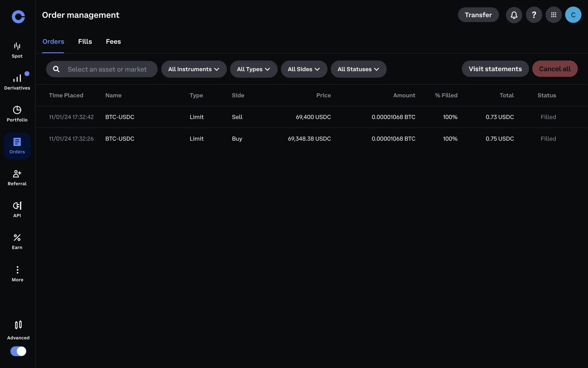The image size is (588, 368).
Task: Focus the asset or market search field
Action: pyautogui.click(x=107, y=69)
